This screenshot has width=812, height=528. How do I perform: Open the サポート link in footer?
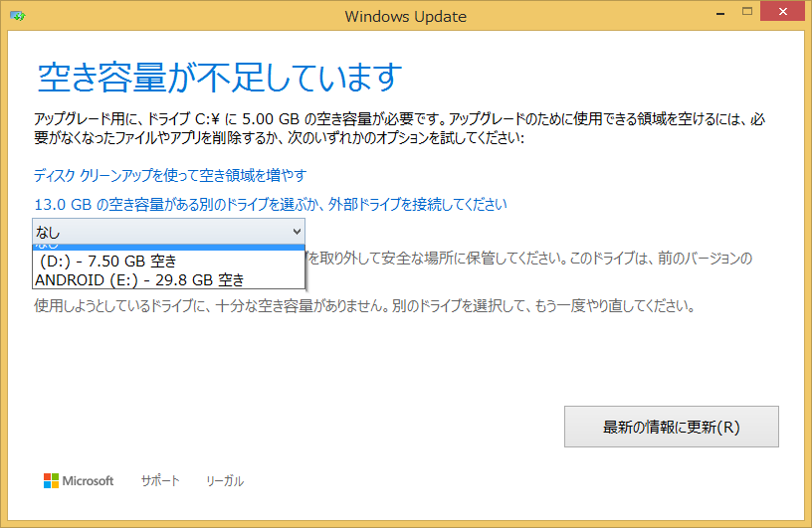pyautogui.click(x=160, y=481)
